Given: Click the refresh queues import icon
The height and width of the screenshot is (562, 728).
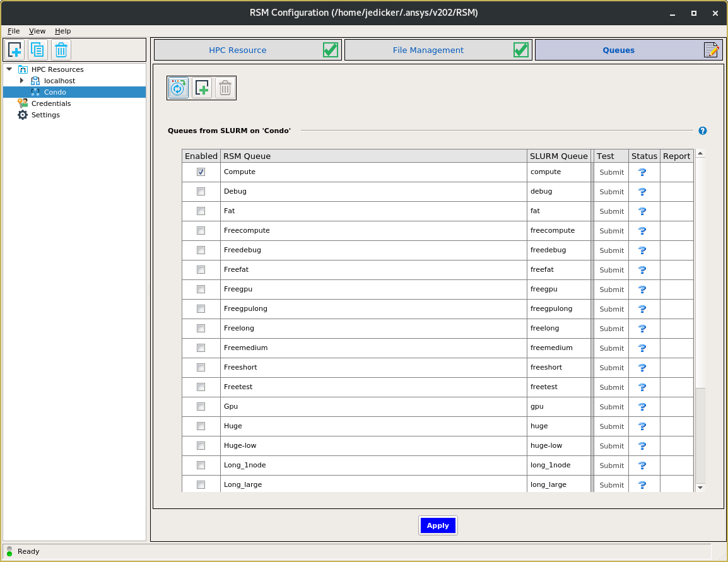Looking at the screenshot, I should 178,88.
